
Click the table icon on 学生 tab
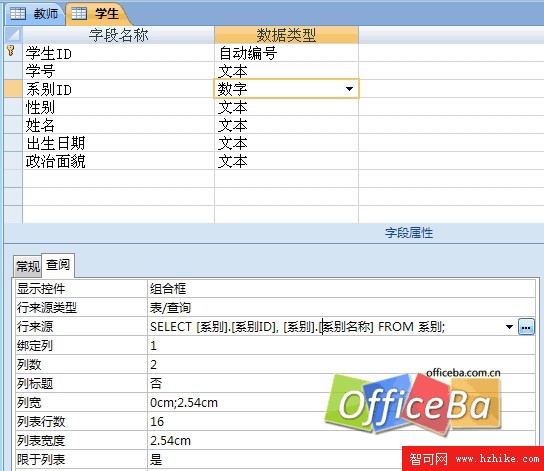pos(79,14)
